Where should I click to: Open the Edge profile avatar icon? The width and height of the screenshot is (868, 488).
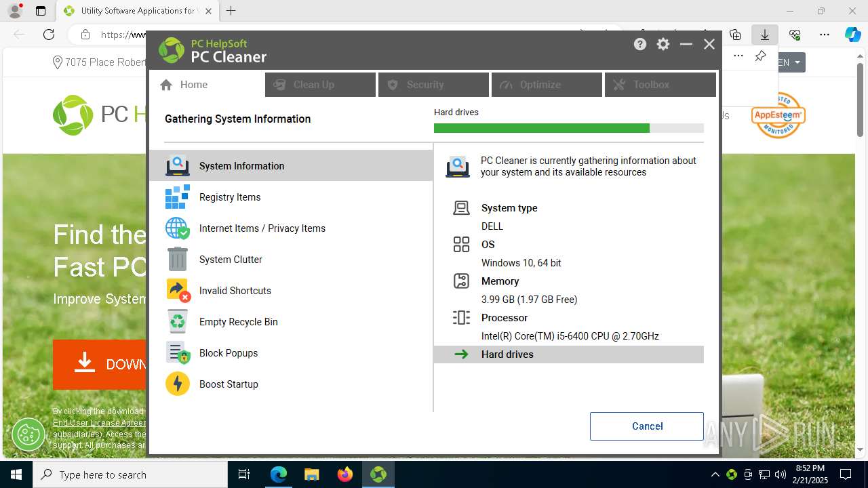coord(14,11)
